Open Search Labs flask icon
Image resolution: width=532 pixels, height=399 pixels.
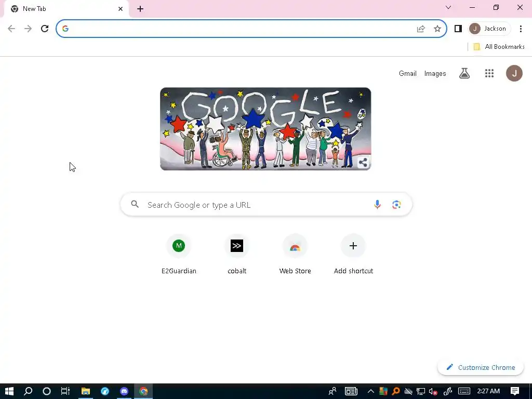click(464, 73)
